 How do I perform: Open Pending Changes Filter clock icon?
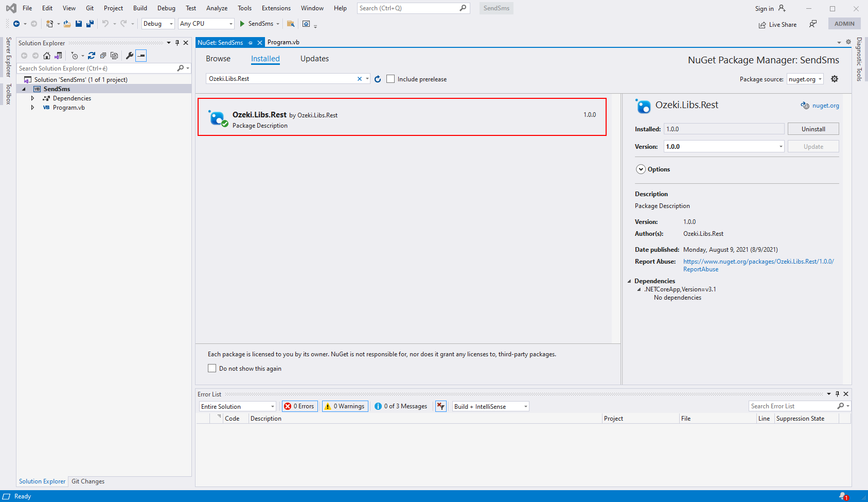point(75,56)
